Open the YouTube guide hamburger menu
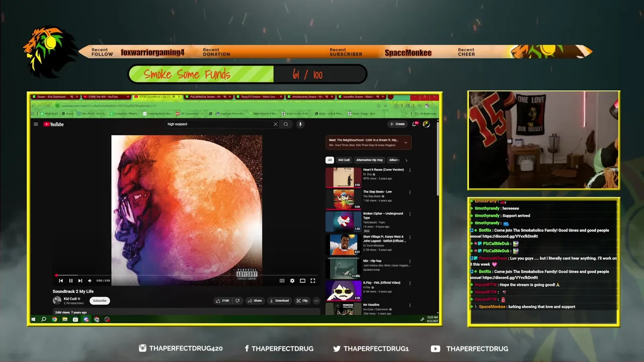Screen dimensions: 644x362 coord(36,124)
